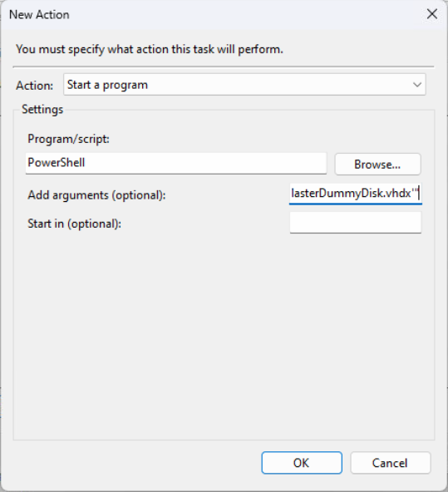The height and width of the screenshot is (492, 448).
Task: Click the instruction text about task action
Action: coord(150,49)
